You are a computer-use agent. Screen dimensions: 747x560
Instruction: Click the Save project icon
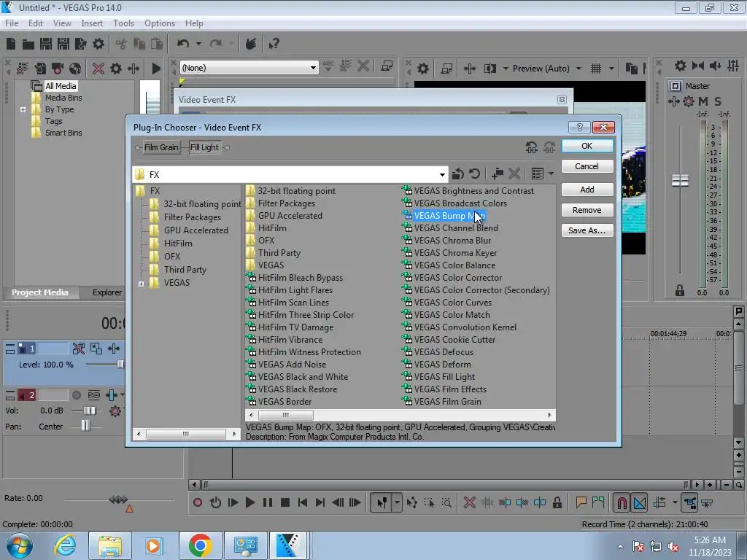coord(46,44)
